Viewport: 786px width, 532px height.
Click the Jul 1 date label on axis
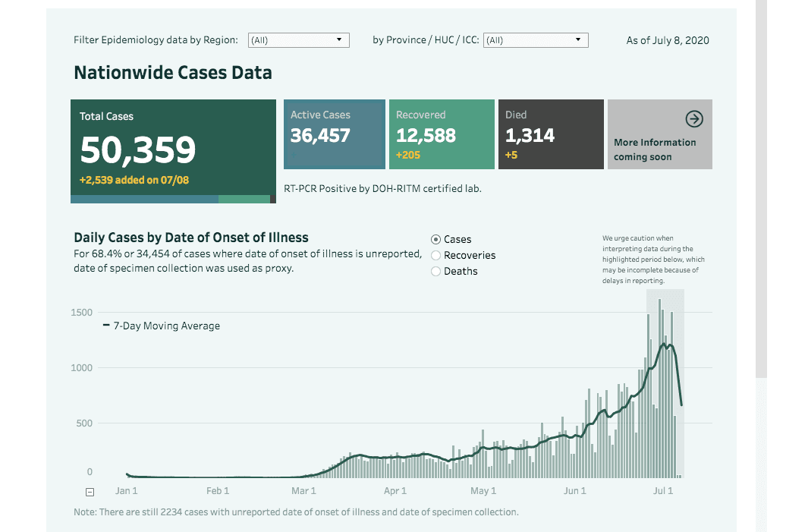(663, 491)
